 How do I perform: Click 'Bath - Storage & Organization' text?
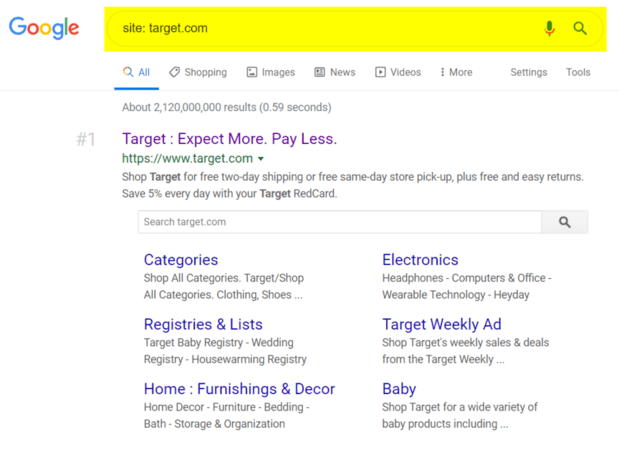214,424
